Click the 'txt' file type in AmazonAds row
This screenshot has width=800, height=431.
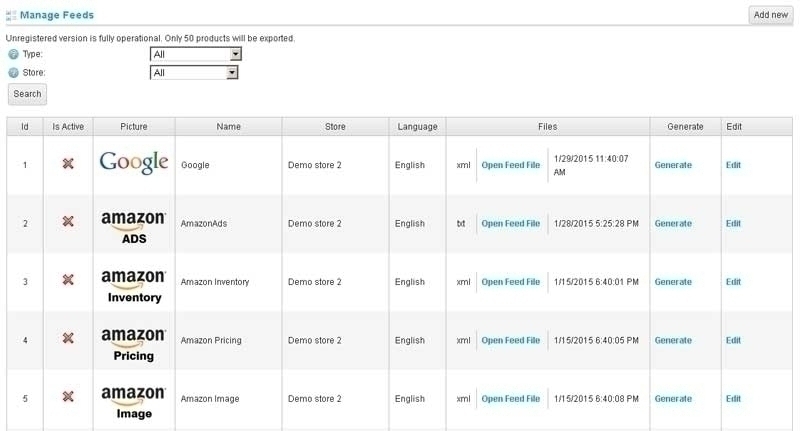pyautogui.click(x=461, y=223)
